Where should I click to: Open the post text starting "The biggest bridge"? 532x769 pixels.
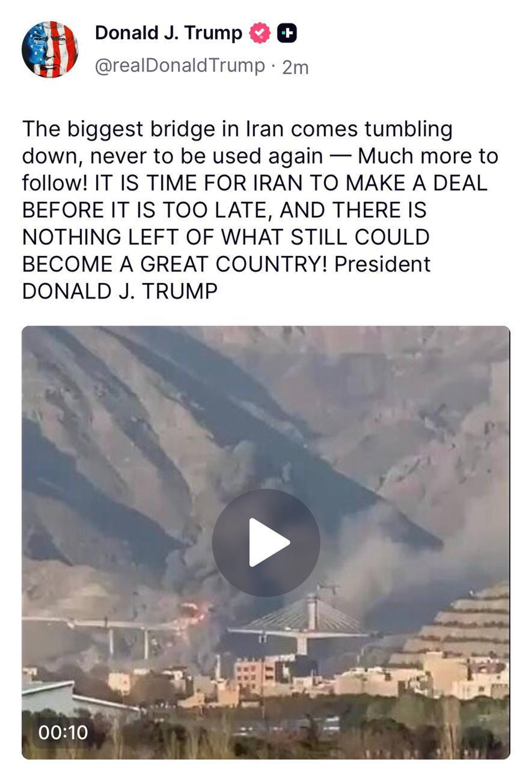(260, 210)
